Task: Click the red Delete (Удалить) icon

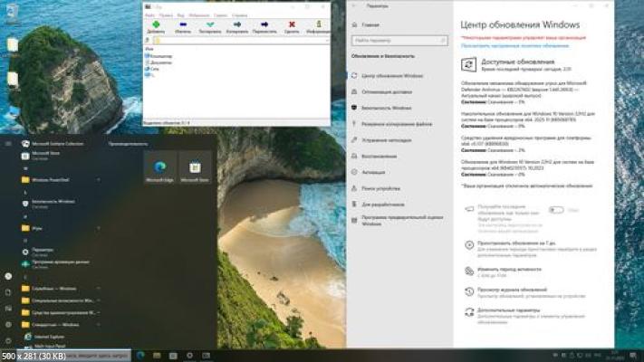Action: click(292, 24)
